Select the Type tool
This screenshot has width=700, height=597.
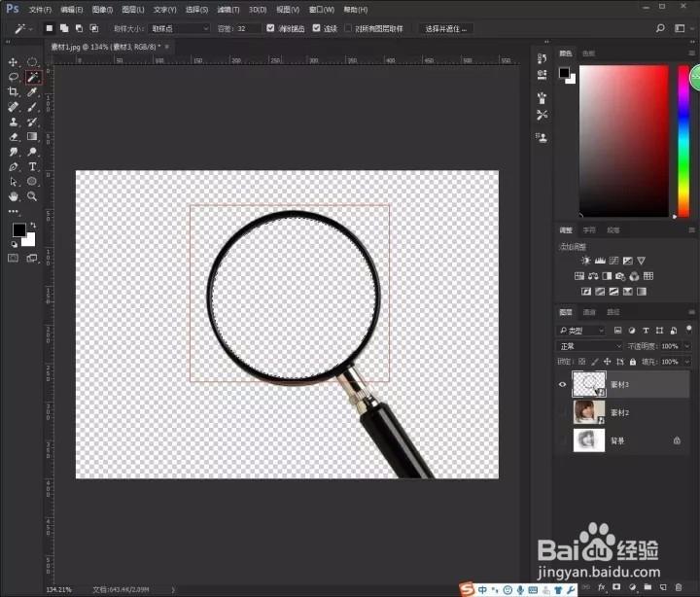32,167
